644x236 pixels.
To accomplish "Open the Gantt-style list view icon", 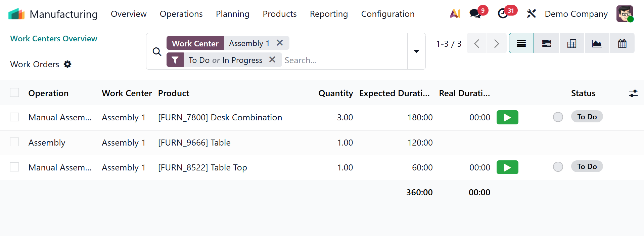I will coord(546,43).
